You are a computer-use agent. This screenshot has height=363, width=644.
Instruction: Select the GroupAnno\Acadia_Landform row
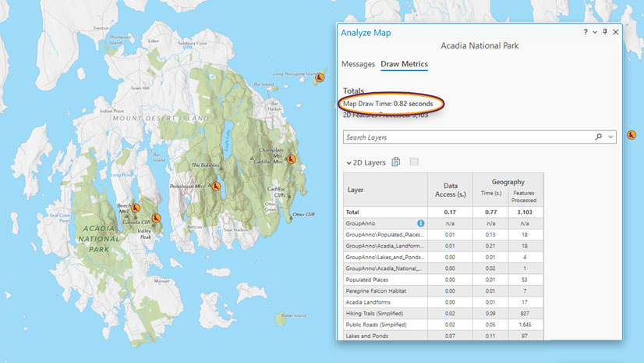(x=443, y=246)
